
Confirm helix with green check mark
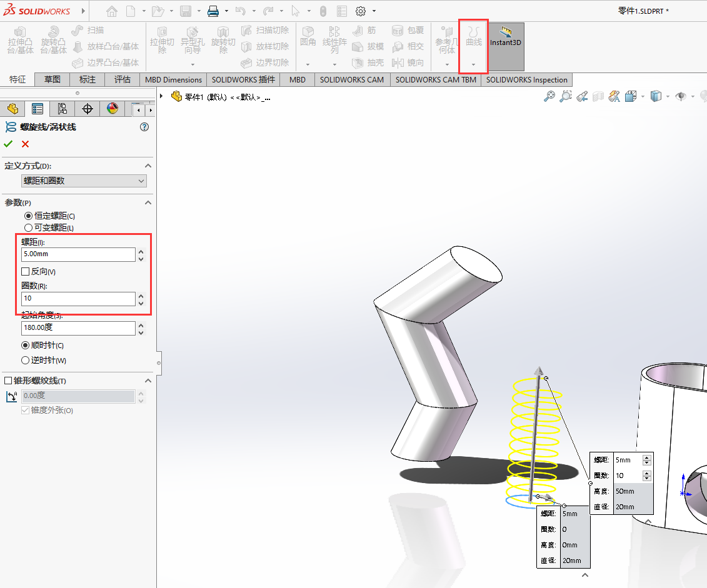pyautogui.click(x=8, y=144)
